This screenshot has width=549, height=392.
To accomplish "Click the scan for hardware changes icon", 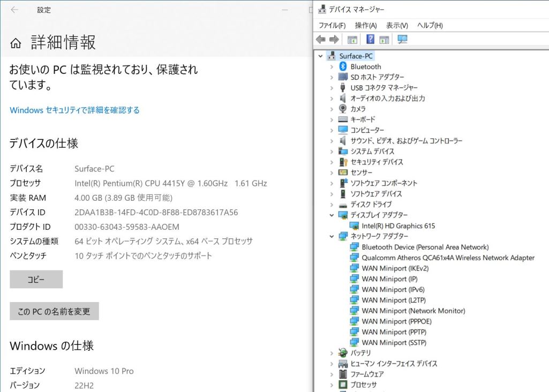I will (x=403, y=40).
